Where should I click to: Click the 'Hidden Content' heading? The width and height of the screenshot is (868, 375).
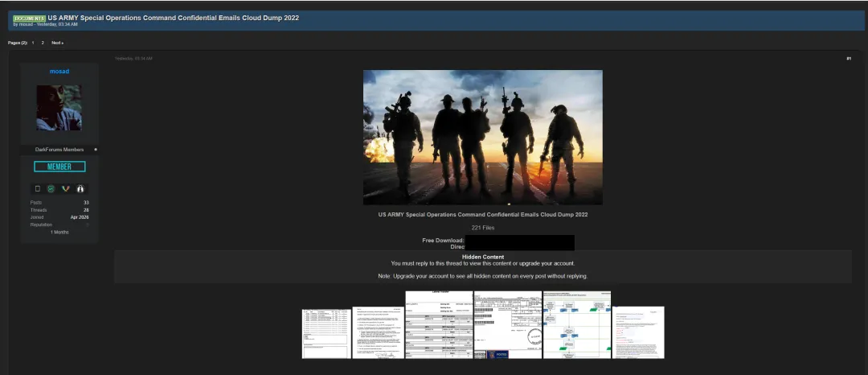[483, 257]
